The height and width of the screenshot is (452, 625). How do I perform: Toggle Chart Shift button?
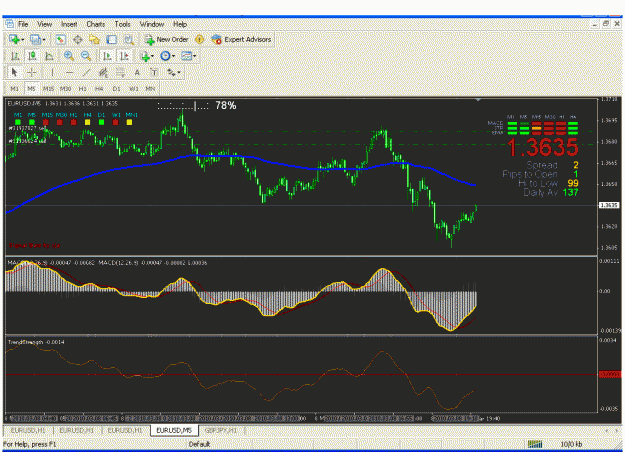[x=124, y=56]
